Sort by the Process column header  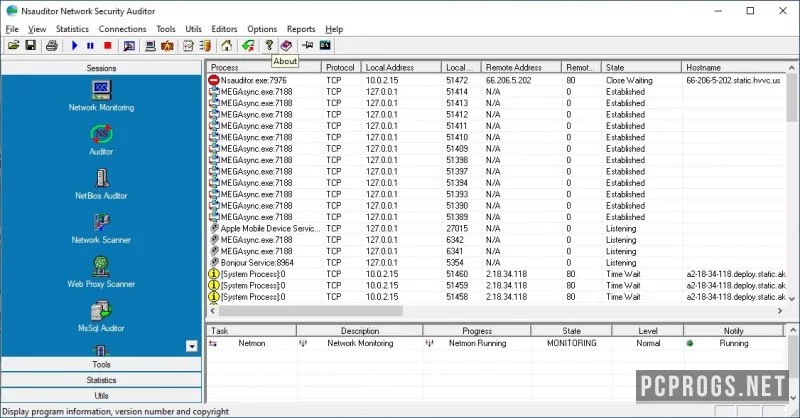[x=264, y=67]
